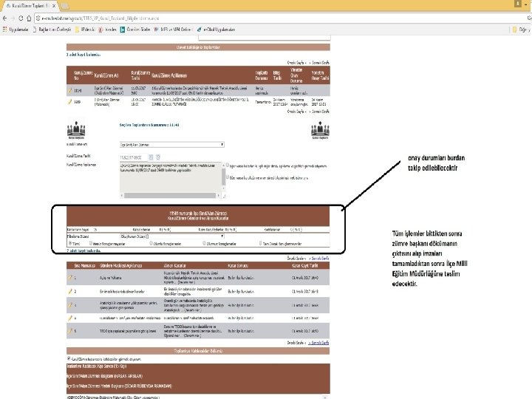Go back with the browser back arrow
This screenshot has height=399, width=532.
(4, 18)
